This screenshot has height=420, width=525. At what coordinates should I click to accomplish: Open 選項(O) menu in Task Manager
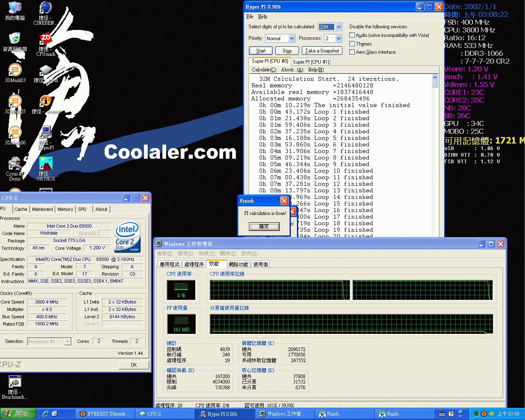pos(185,253)
